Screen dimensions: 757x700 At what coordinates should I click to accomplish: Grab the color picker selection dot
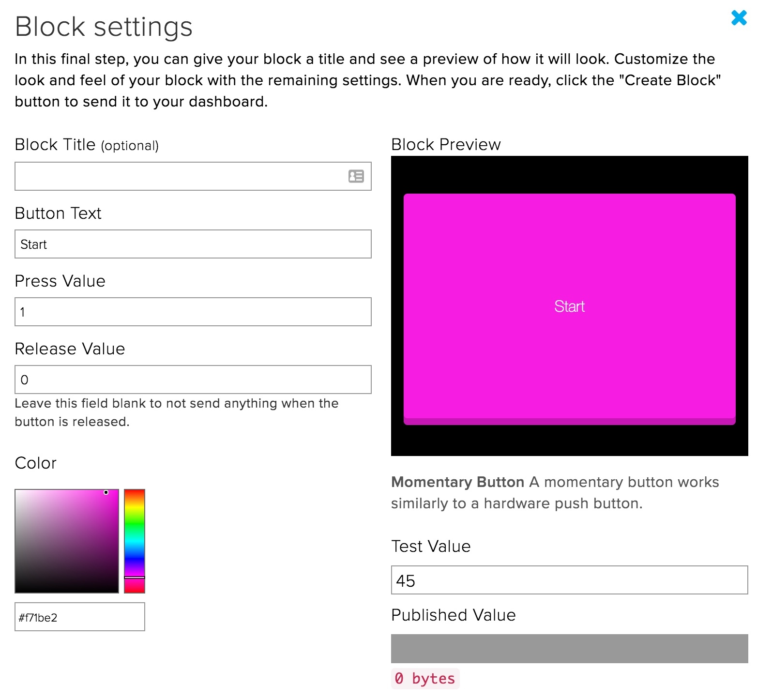106,492
